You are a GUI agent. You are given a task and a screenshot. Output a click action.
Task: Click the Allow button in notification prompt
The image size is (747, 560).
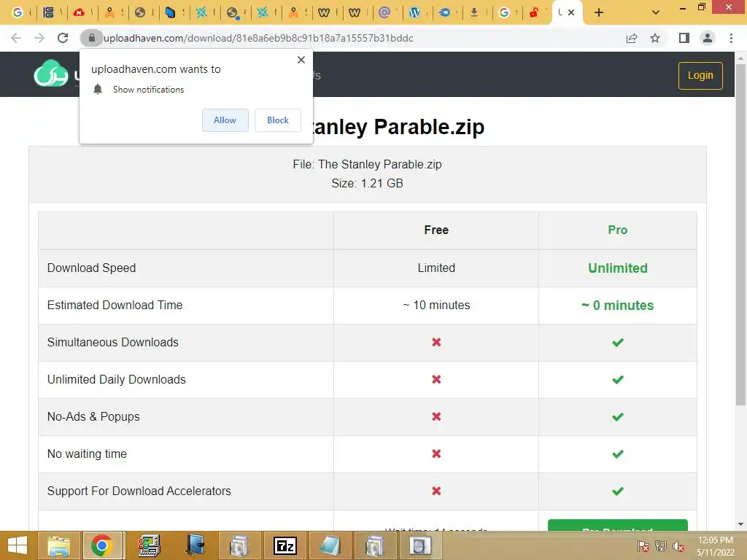pos(225,120)
